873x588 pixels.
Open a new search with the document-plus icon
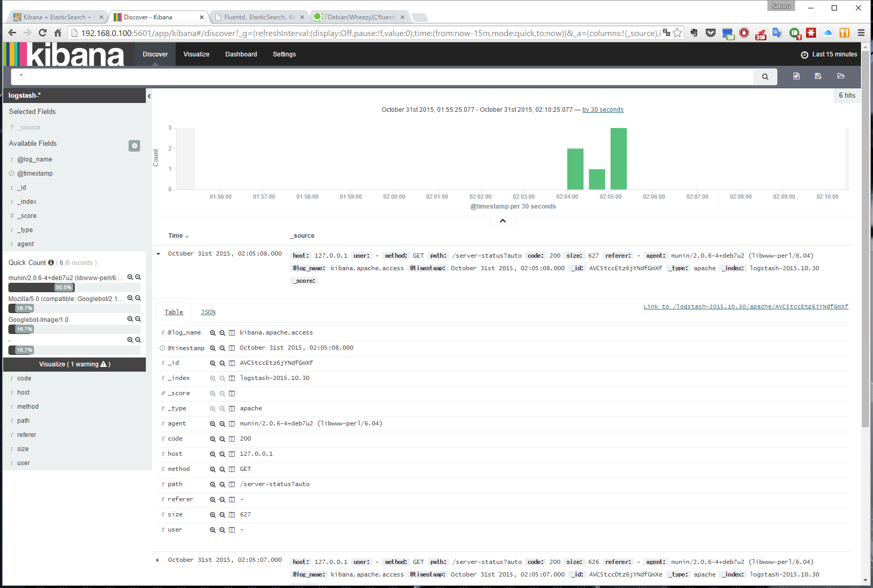[x=796, y=76]
